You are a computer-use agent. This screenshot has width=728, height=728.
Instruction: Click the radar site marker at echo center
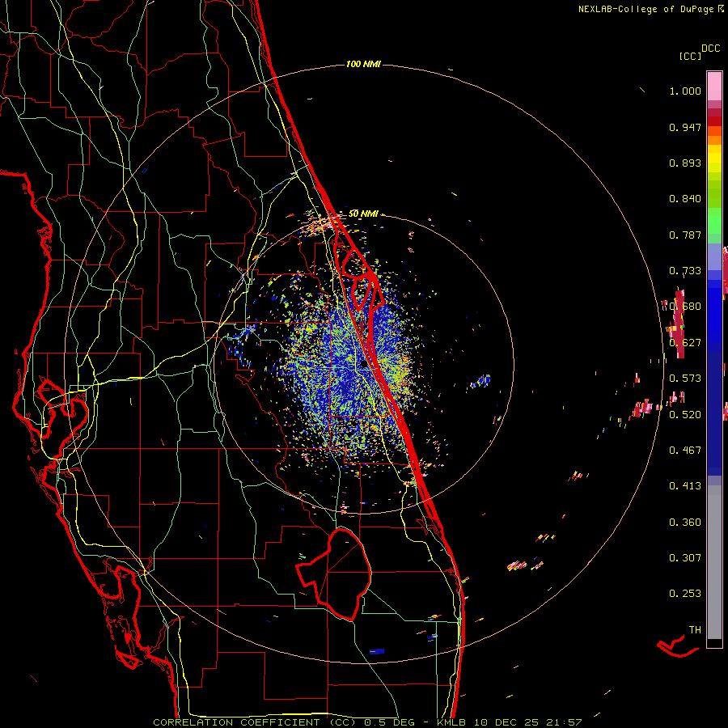(x=363, y=365)
